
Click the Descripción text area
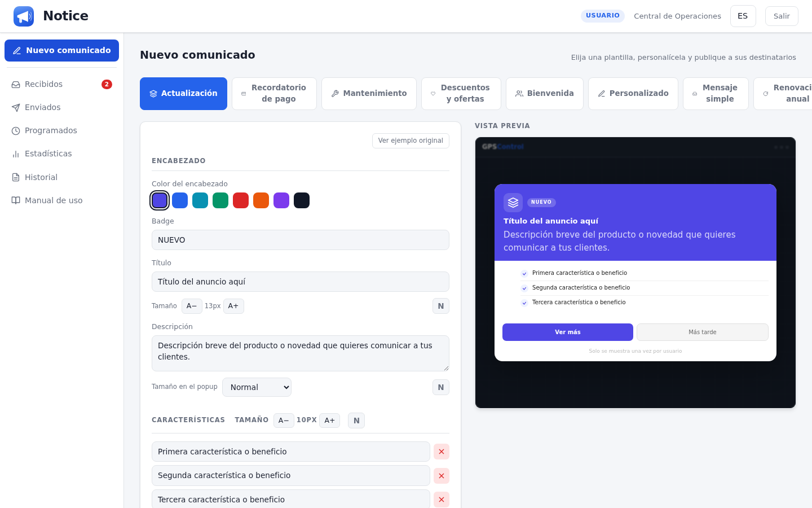pyautogui.click(x=301, y=353)
